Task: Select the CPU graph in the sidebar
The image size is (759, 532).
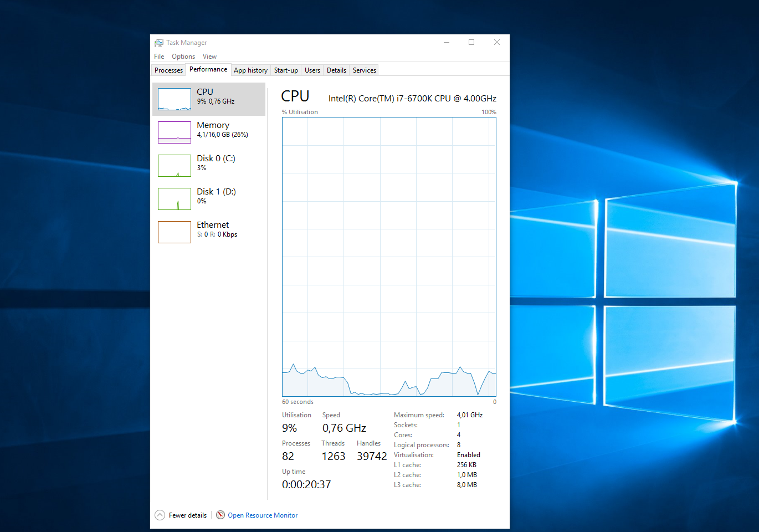Action: pyautogui.click(x=209, y=99)
